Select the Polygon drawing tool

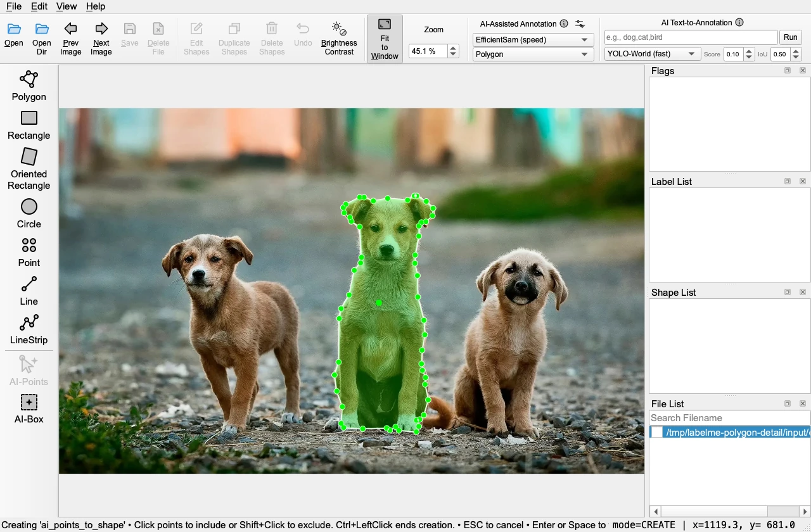coord(29,86)
